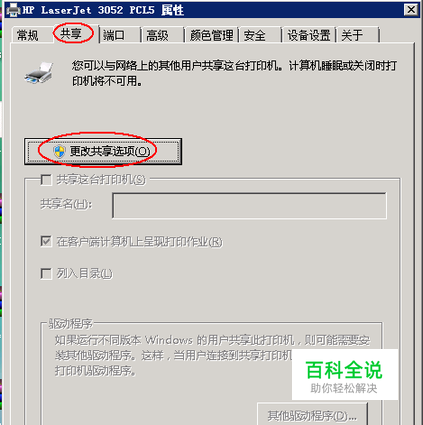Click the 百科全说 watermark logo
This screenshot has height=425, width=423.
point(345,375)
